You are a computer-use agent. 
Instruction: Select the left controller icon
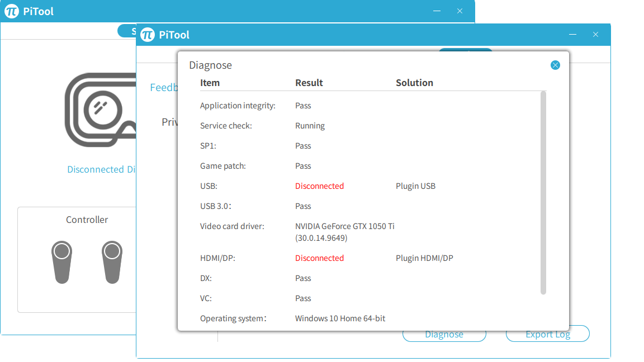click(x=61, y=262)
